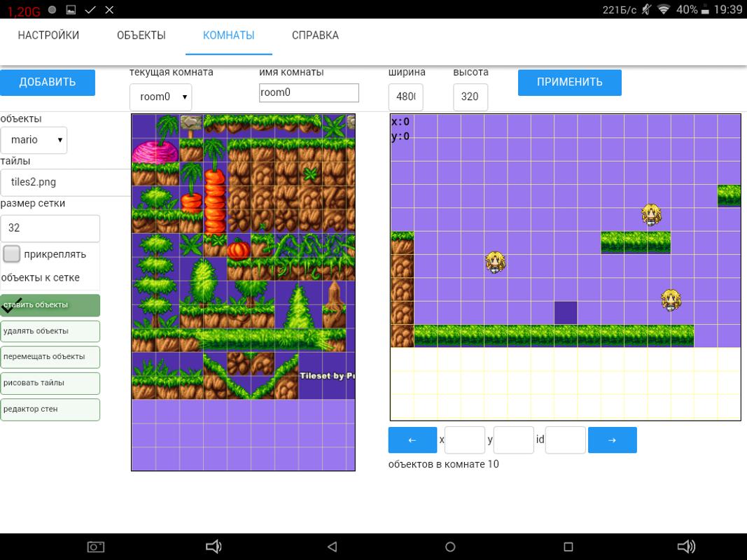
Task: Select the КОМНАТЫ tab
Action: coord(229,35)
